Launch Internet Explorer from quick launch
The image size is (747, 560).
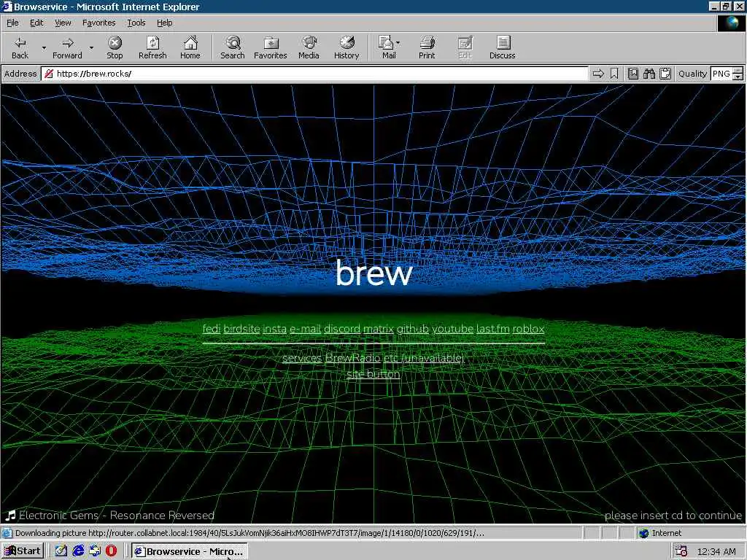point(78,551)
